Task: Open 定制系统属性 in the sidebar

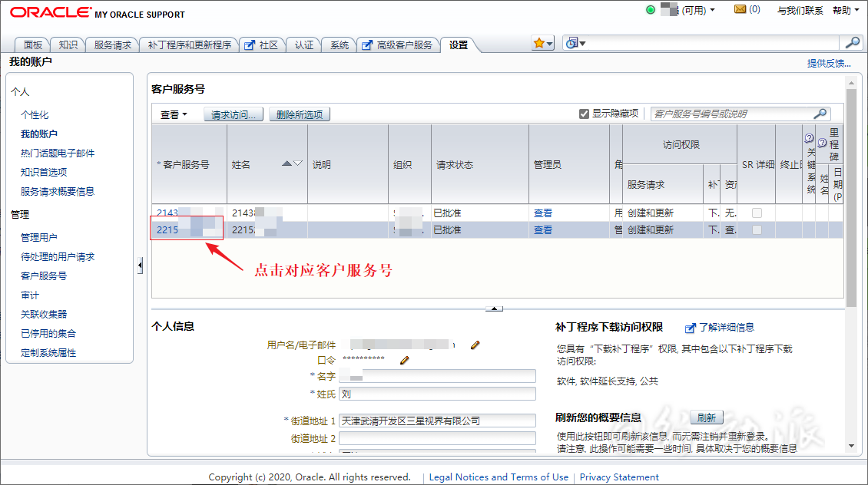Action: [x=48, y=353]
